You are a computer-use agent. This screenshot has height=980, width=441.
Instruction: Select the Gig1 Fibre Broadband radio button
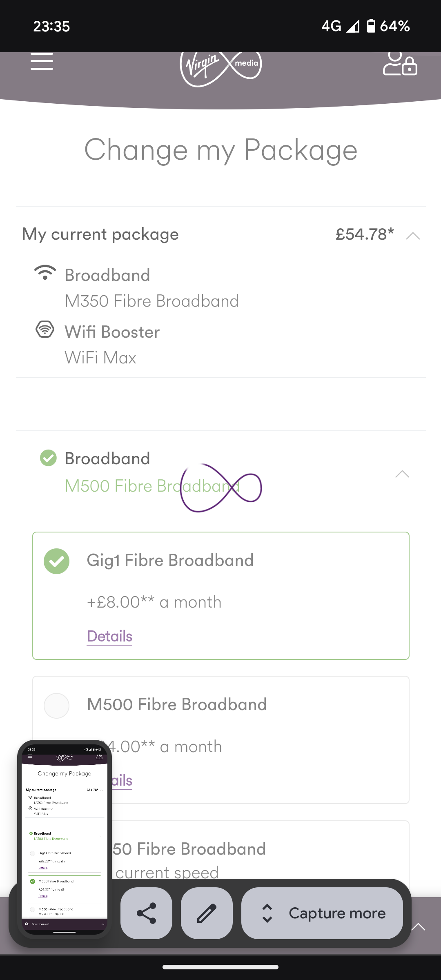point(57,561)
